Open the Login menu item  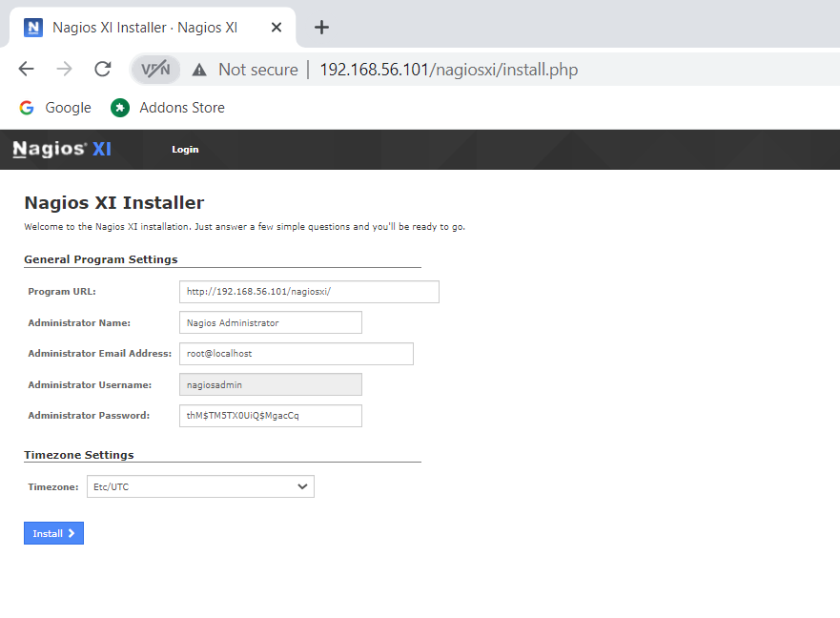[x=185, y=150]
